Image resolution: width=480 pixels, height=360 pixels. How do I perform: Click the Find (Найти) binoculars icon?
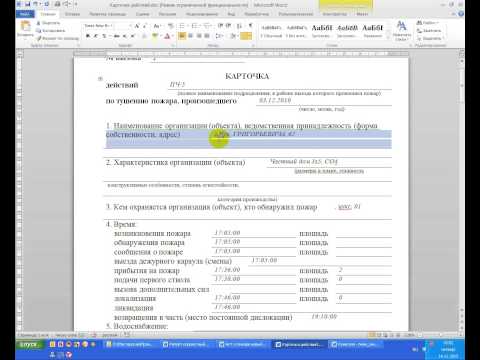point(419,23)
